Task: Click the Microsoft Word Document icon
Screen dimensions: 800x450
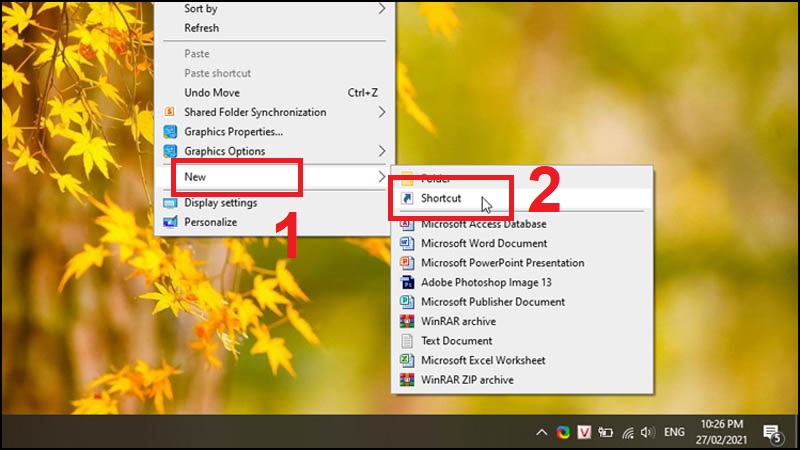Action: 407,243
